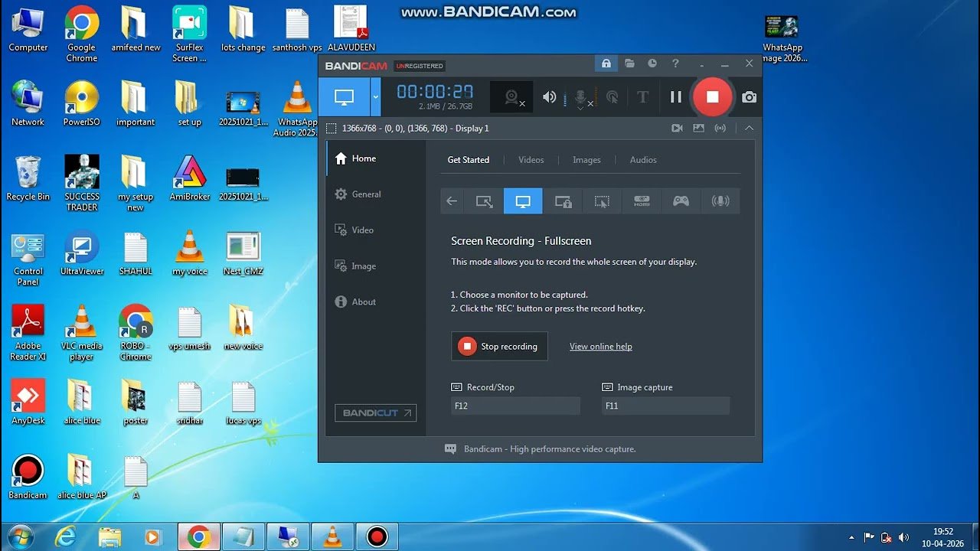Collapse the panel using the chevron-up arrow
The height and width of the screenshot is (551, 980).
(x=749, y=128)
